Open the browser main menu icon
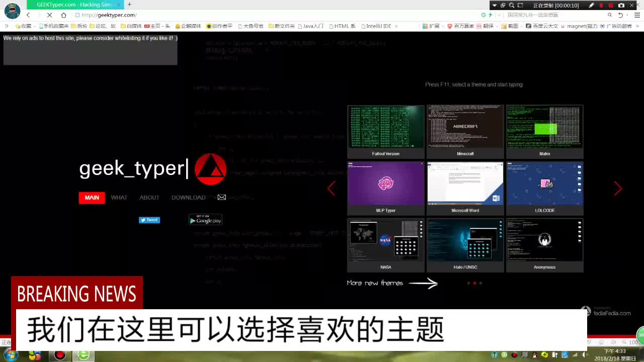Viewport: 644px width, 362px height. pyautogui.click(x=636, y=15)
